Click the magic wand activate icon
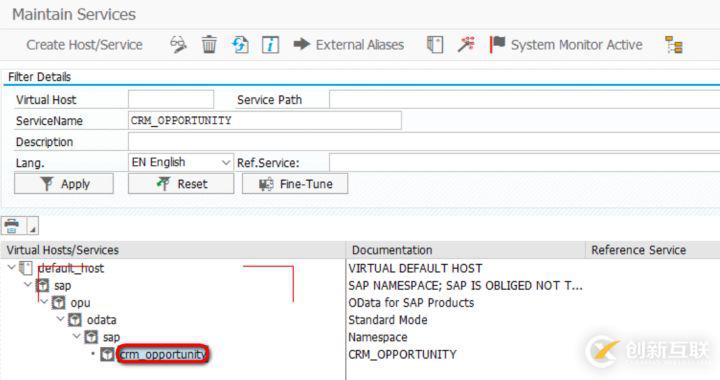The height and width of the screenshot is (380, 720). pyautogui.click(x=466, y=45)
